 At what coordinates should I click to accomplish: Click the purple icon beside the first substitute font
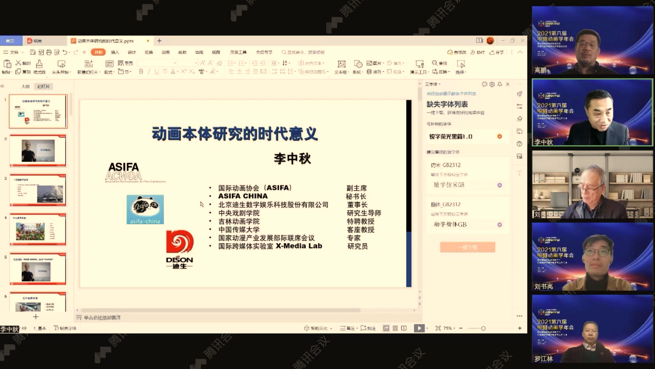pos(499,185)
